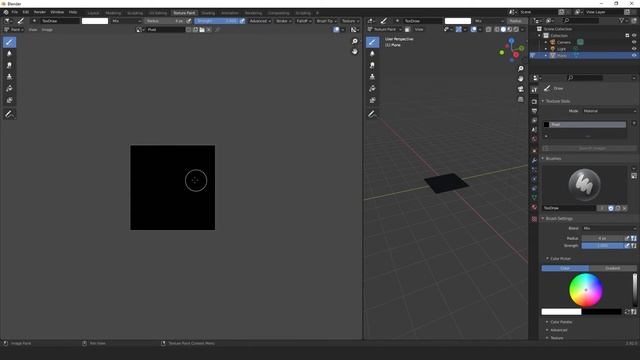The height and width of the screenshot is (360, 640).
Task: Choose the Fill tool in the 3D viewport
Action: tap(372, 89)
